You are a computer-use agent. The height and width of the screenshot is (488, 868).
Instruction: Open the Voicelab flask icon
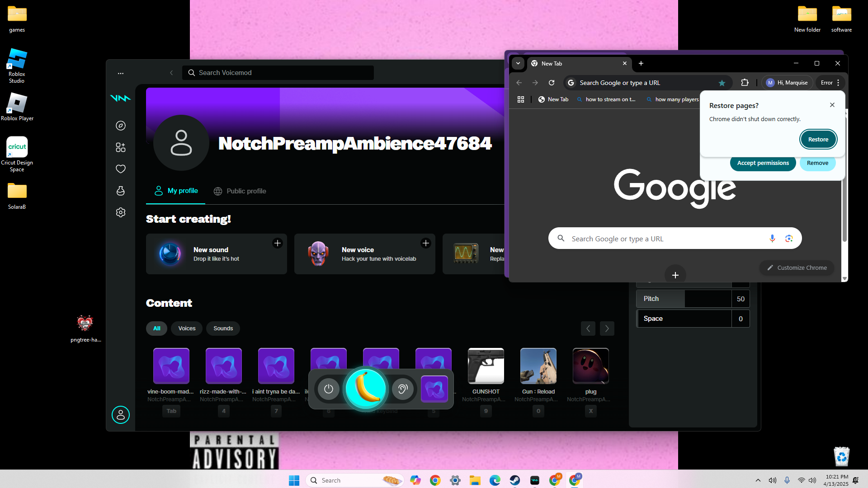pos(121,191)
